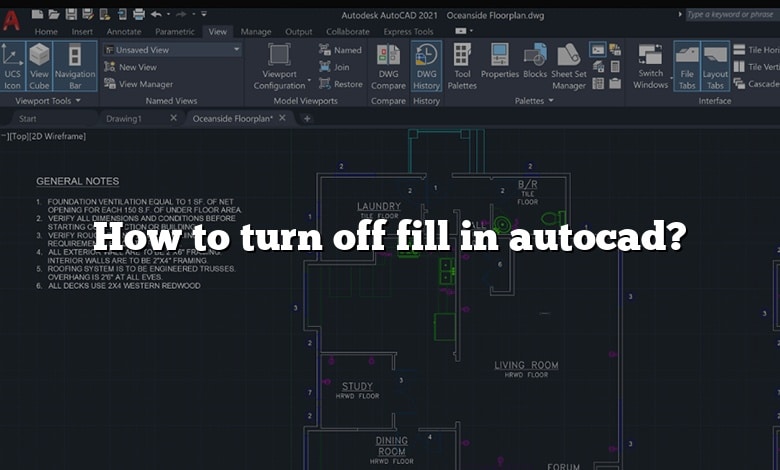Click the Plot printer icon

coord(139,14)
